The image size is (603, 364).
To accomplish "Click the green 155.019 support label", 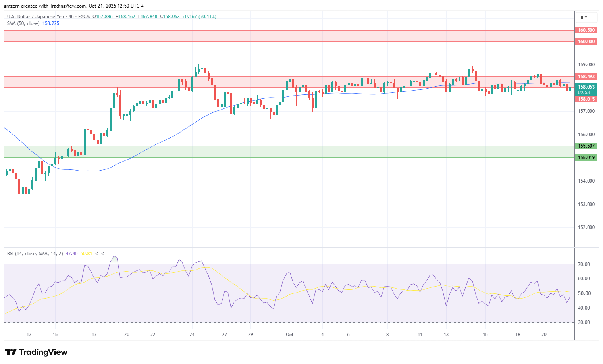I will point(586,158).
